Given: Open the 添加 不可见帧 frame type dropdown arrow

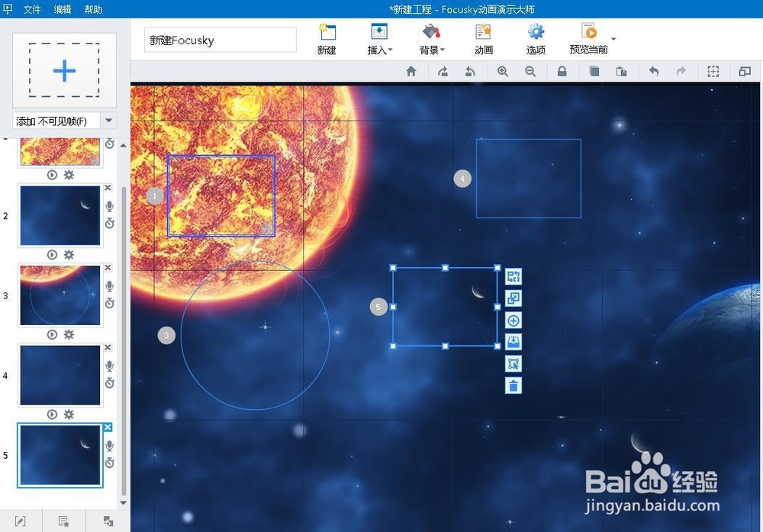Looking at the screenshot, I should pos(109,121).
